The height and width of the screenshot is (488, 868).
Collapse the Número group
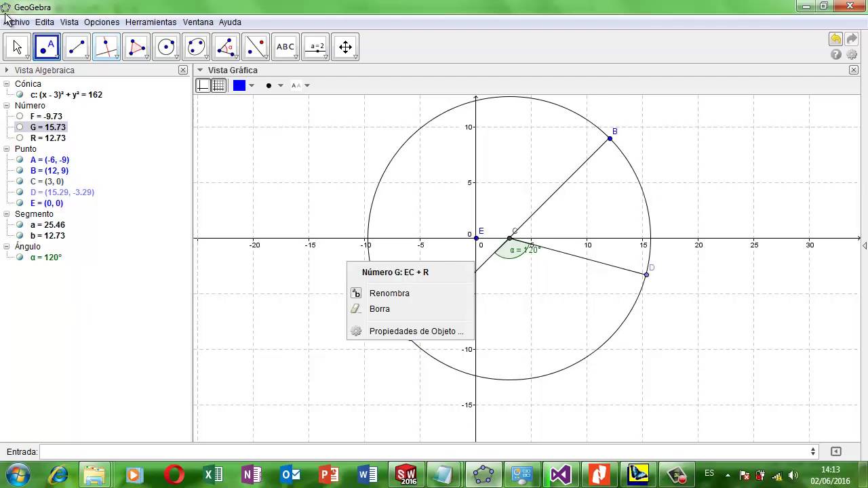[x=7, y=106]
